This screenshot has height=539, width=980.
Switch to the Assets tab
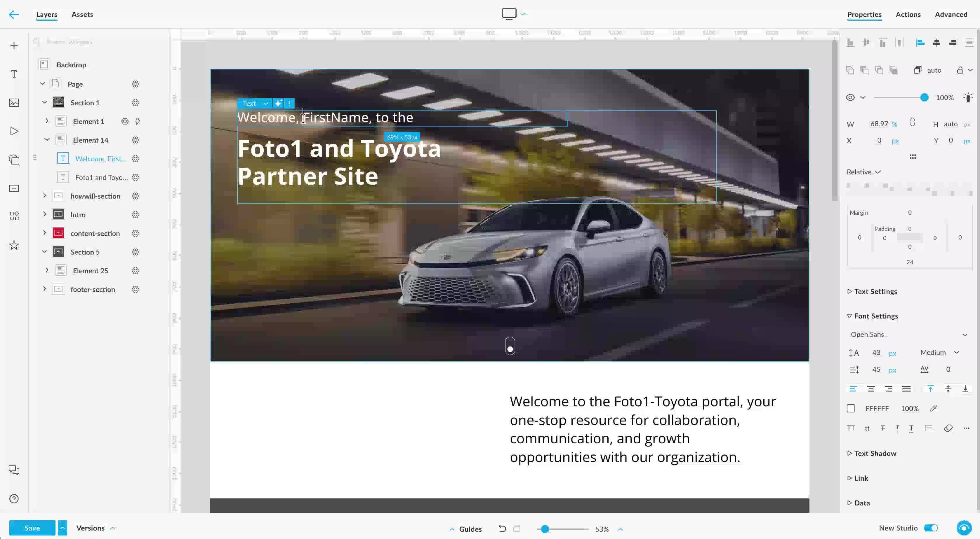pyautogui.click(x=82, y=15)
